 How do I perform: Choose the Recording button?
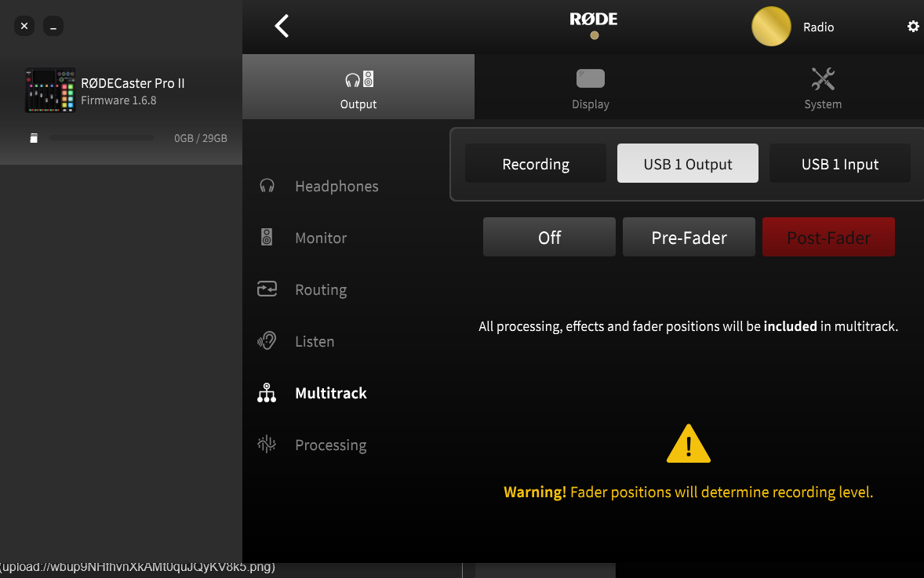coord(536,164)
